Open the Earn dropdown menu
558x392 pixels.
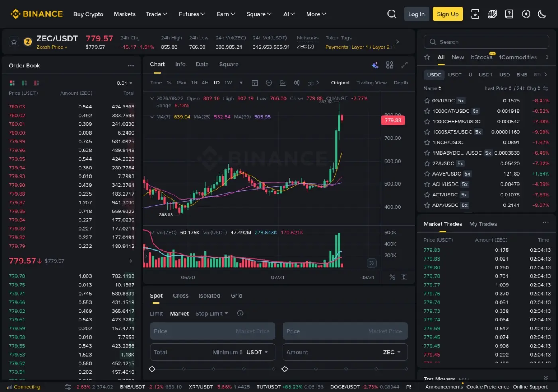[x=226, y=14]
